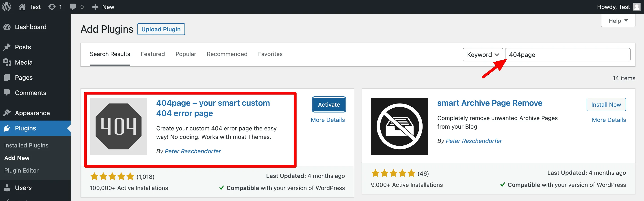The height and width of the screenshot is (201, 644).
Task: Click the Media library icon
Action: coord(7,62)
